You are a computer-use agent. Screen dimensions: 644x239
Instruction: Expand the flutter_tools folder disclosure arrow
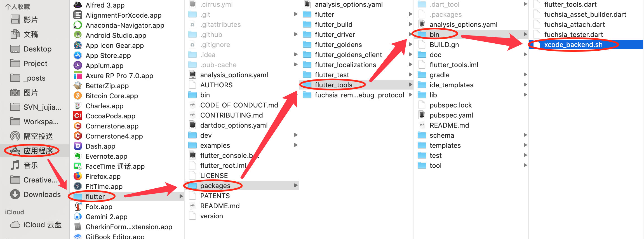tap(410, 85)
